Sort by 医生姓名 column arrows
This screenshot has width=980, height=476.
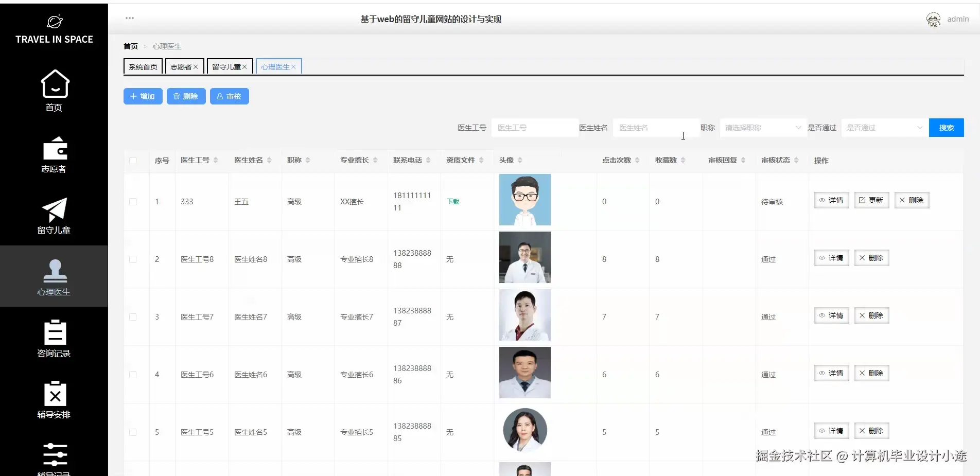click(269, 161)
